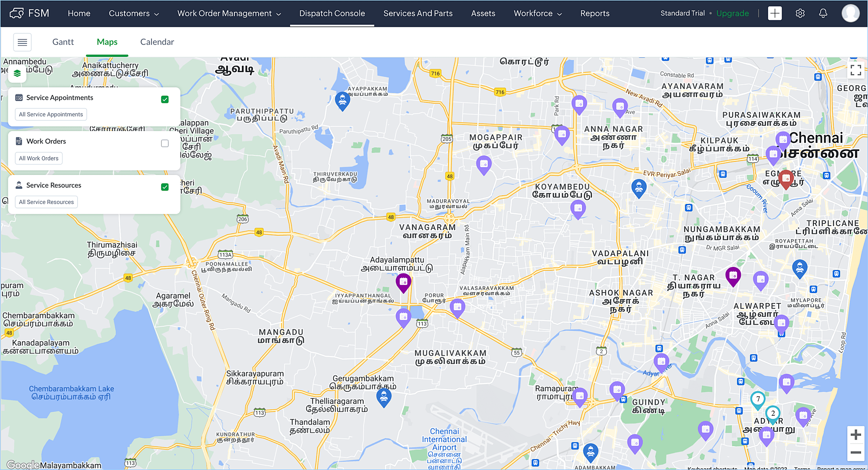Switch to the Gantt tab
Viewport: 868px width, 470px height.
[63, 42]
